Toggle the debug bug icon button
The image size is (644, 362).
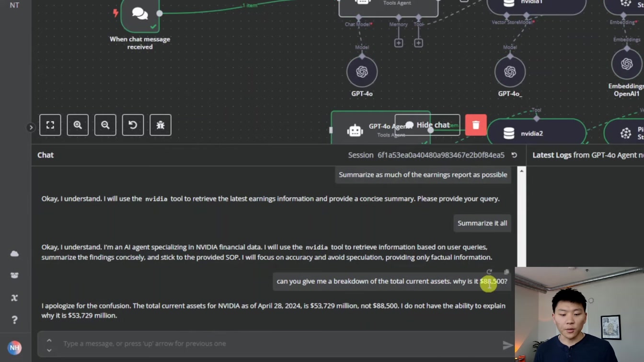click(x=161, y=125)
